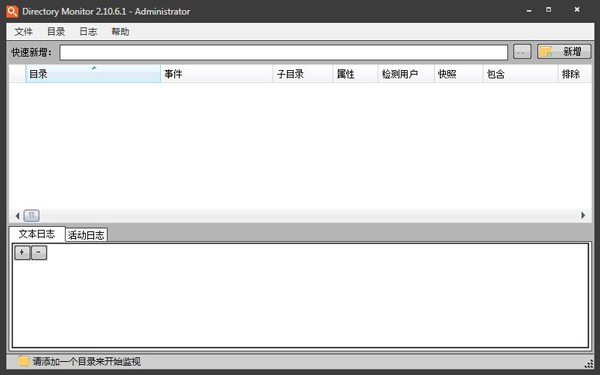Click the 检测用户 column header
This screenshot has height=375, width=600.
(x=406, y=74)
